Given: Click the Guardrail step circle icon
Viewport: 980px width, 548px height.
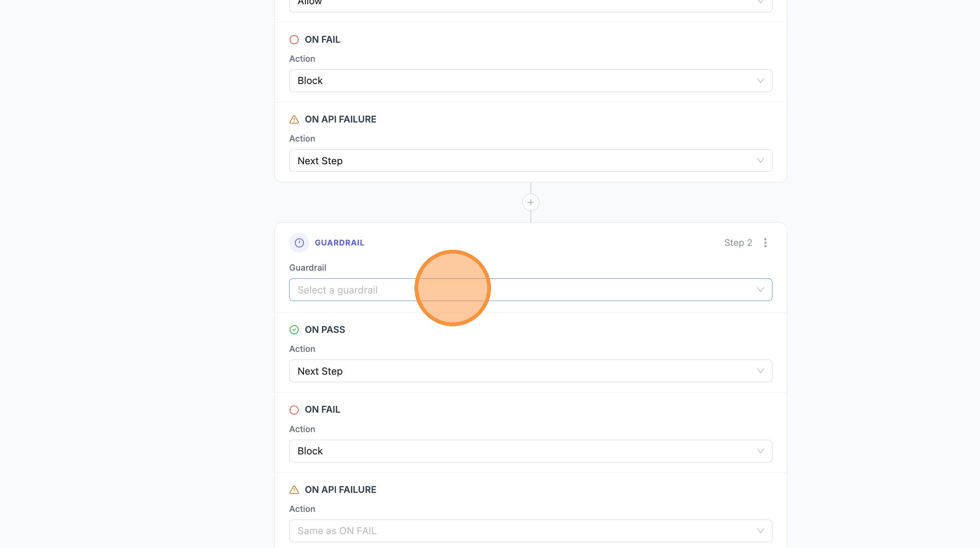Looking at the screenshot, I should (x=299, y=243).
